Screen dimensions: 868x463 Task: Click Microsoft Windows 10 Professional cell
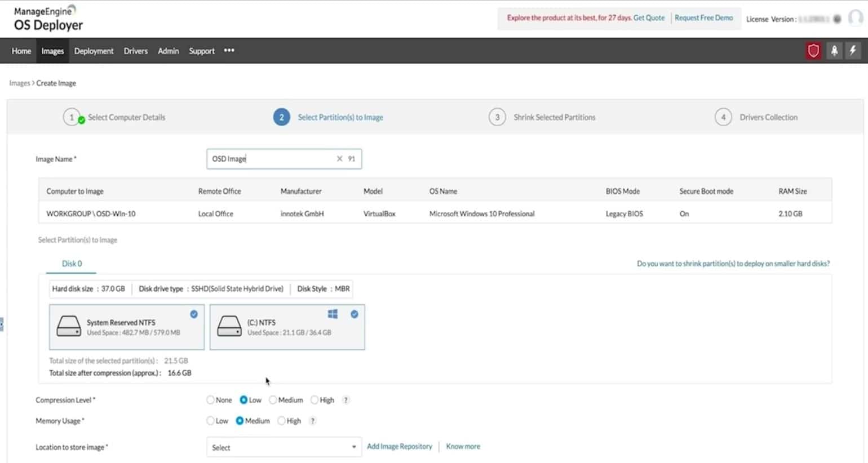click(482, 214)
